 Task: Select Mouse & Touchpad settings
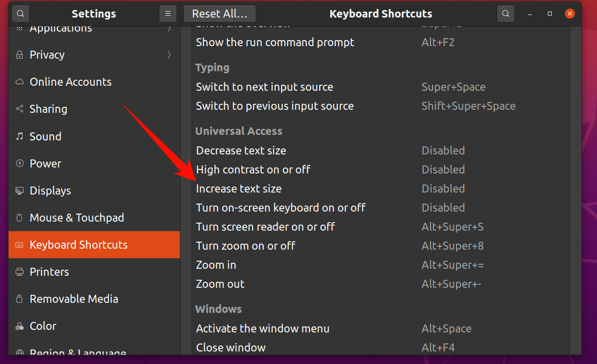coord(94,218)
